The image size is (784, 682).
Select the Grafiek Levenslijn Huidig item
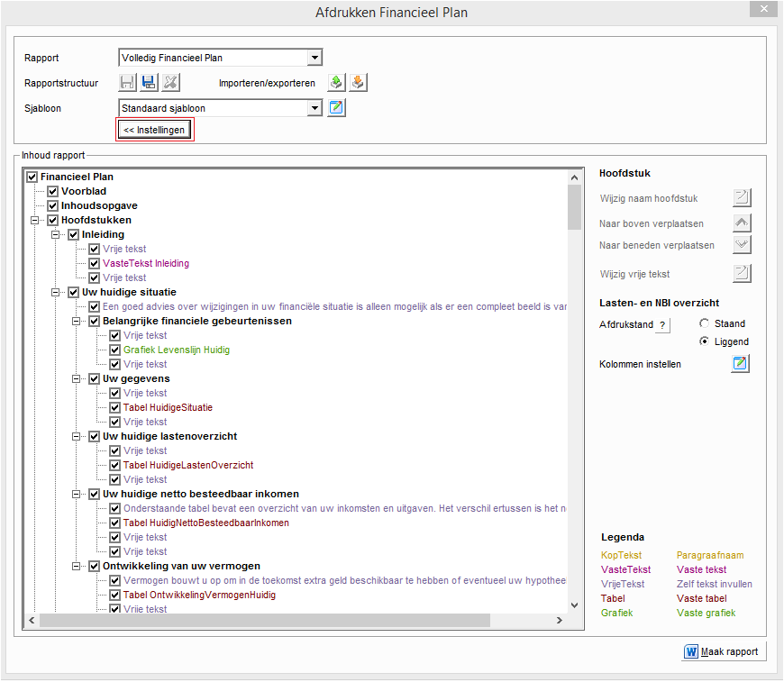pos(177,350)
